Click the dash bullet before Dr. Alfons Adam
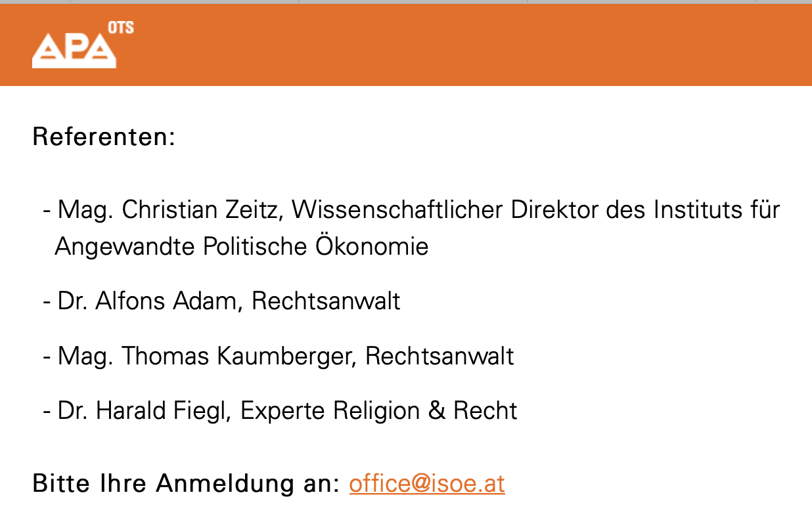This screenshot has height=520, width=812. (x=47, y=303)
